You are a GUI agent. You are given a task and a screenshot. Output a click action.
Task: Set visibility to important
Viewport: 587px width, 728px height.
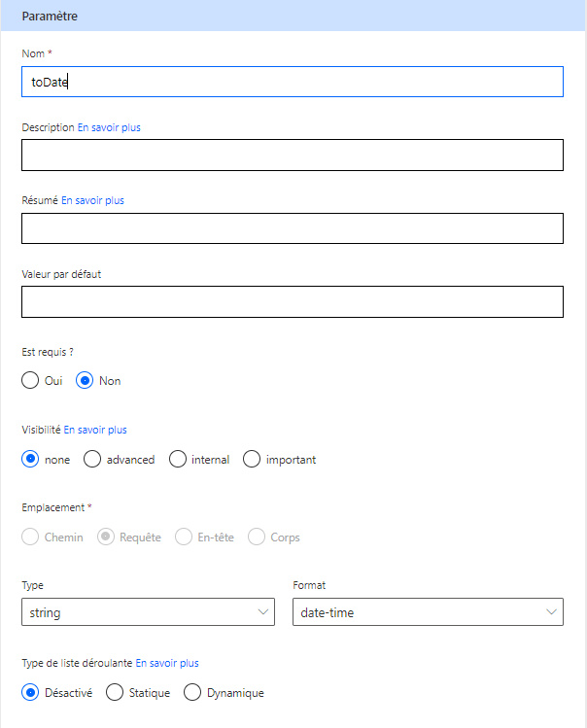click(252, 460)
